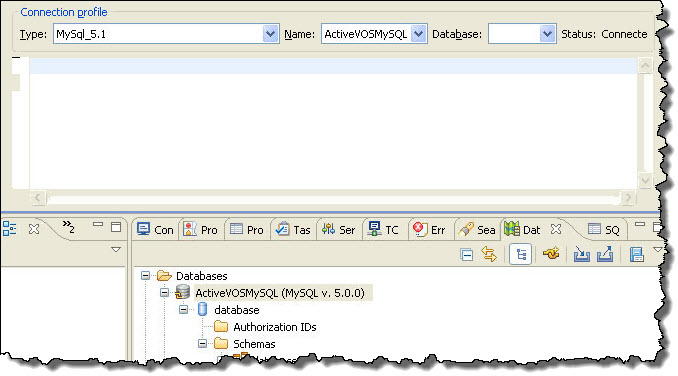Collapse the Databases tree node
Screen dimensions: 678x376
[146, 275]
